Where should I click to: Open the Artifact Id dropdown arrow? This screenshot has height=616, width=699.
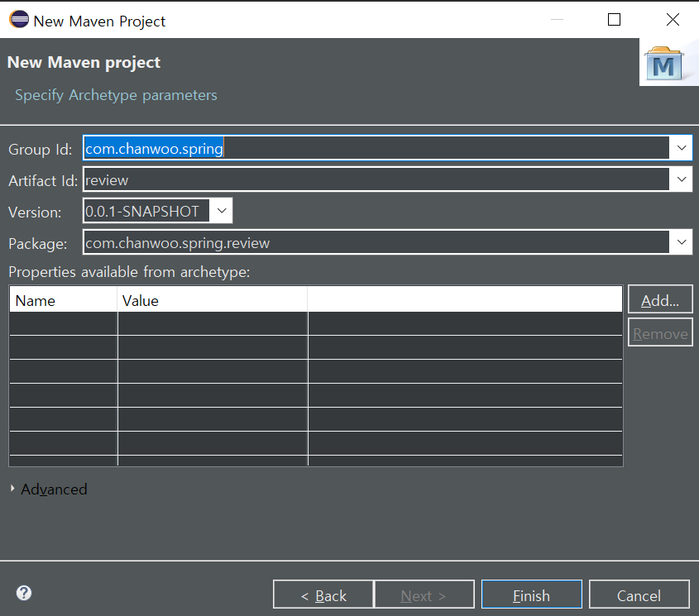681,179
